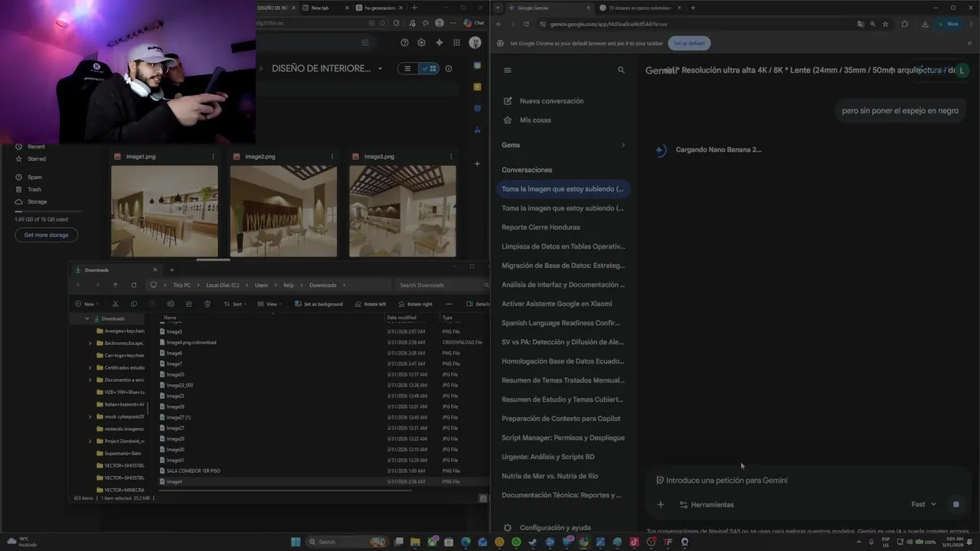Stop Gemini response generation button
The image size is (980, 551).
pos(955,504)
